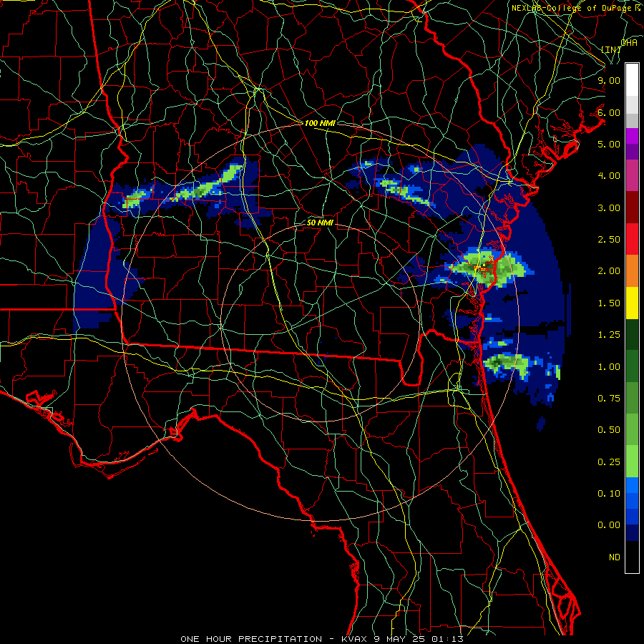The height and width of the screenshot is (644, 644).
Task: Select the '1.25' legend label
Action: pyautogui.click(x=609, y=335)
